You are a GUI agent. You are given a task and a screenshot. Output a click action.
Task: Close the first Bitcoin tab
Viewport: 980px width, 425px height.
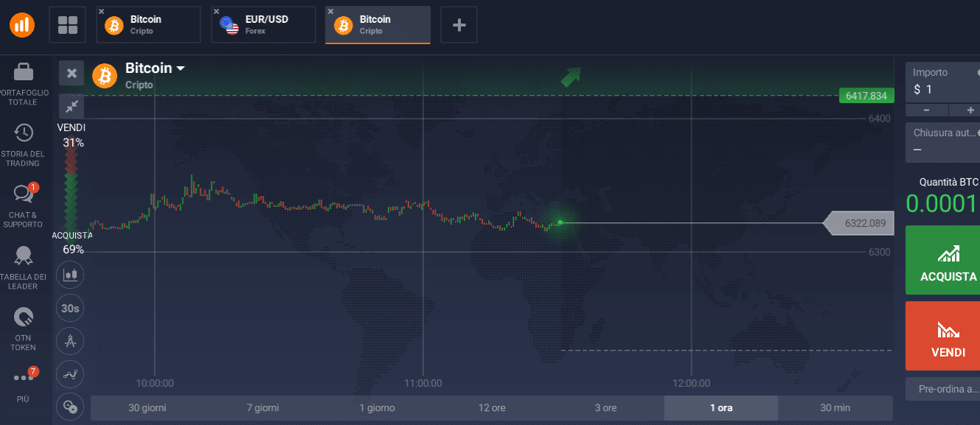click(102, 11)
